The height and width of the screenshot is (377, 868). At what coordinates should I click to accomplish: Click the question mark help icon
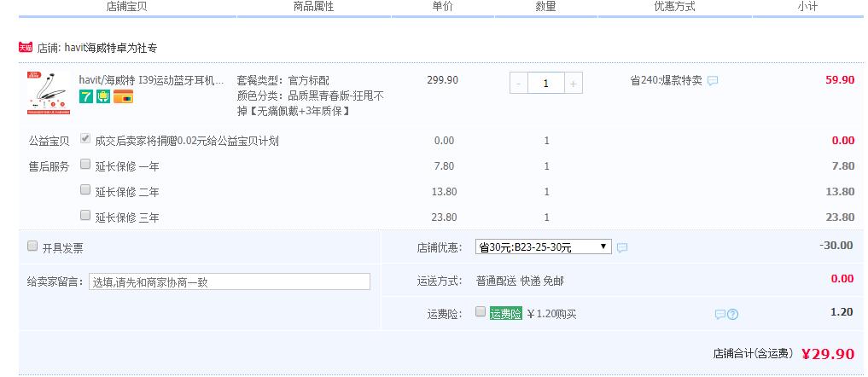(733, 315)
